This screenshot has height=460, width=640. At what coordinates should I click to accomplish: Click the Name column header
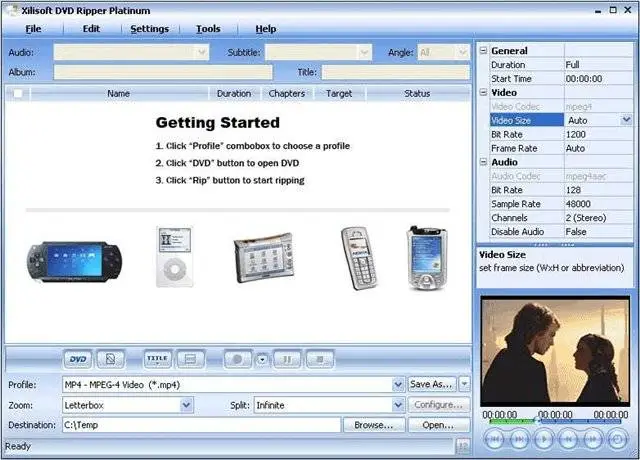pos(118,93)
